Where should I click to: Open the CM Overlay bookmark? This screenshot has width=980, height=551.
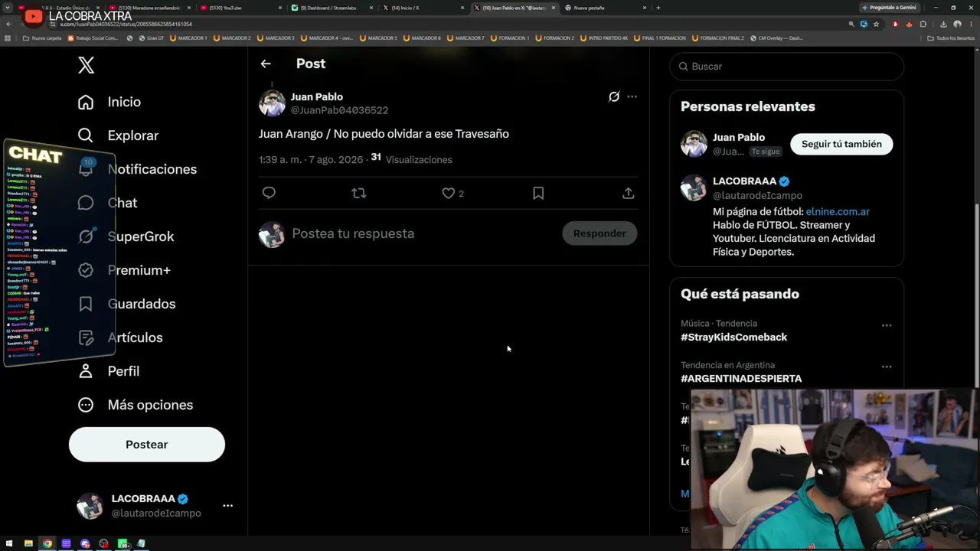(777, 37)
